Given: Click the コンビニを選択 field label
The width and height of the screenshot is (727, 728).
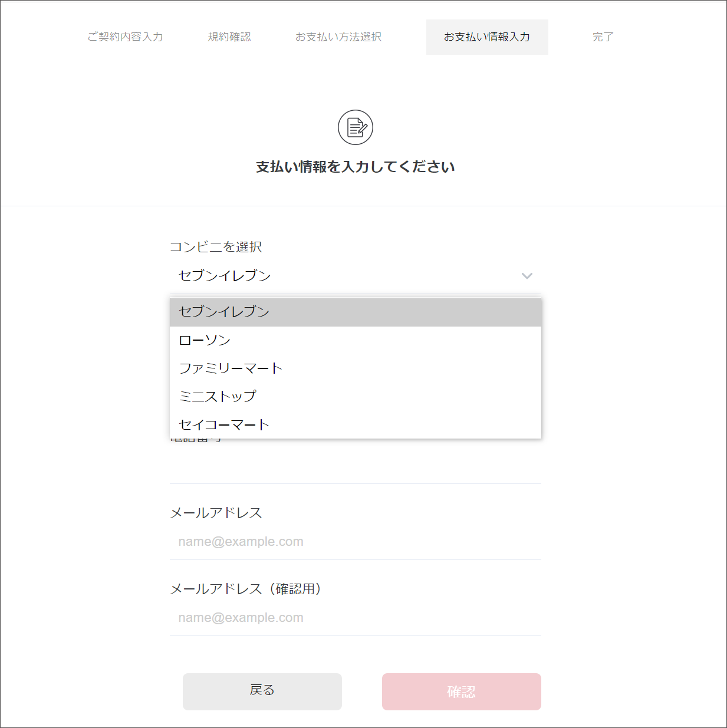Looking at the screenshot, I should [216, 247].
